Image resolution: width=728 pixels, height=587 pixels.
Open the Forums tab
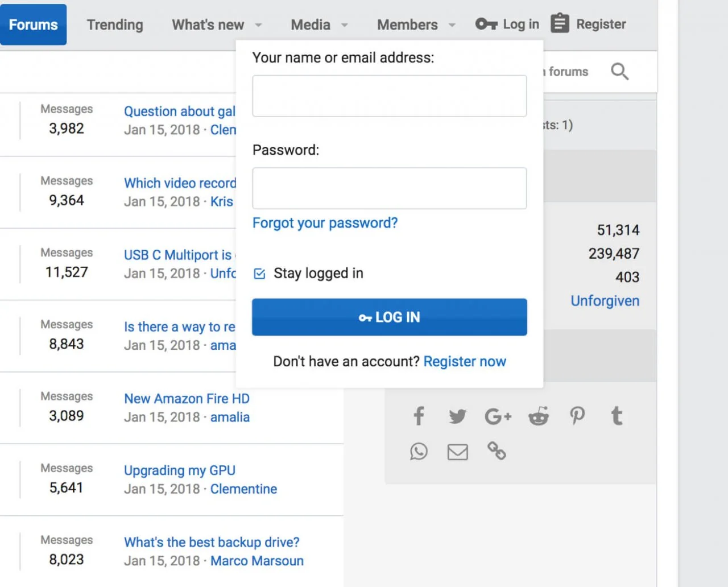coord(33,24)
